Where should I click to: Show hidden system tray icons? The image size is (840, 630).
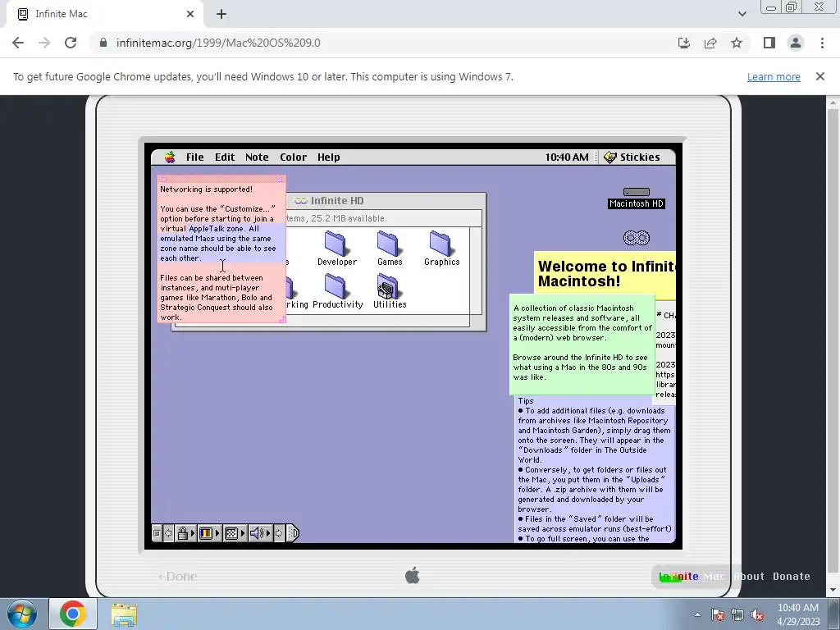(x=697, y=614)
